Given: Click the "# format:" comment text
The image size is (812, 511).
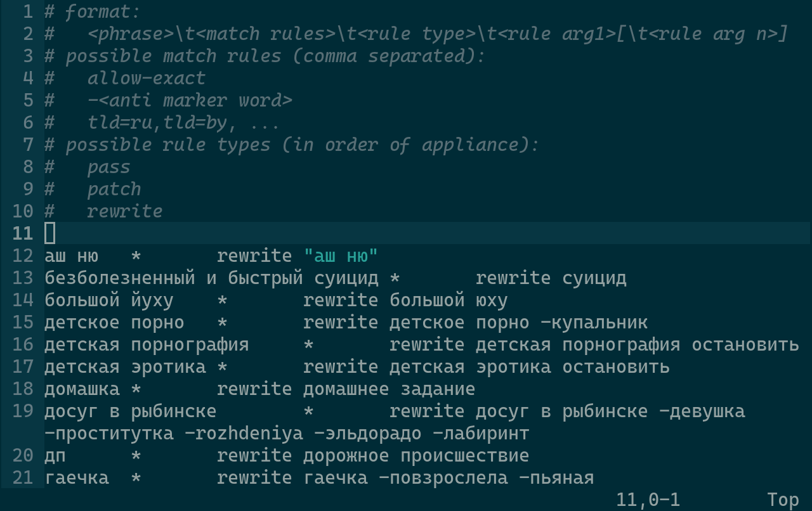Looking at the screenshot, I should (x=93, y=11).
